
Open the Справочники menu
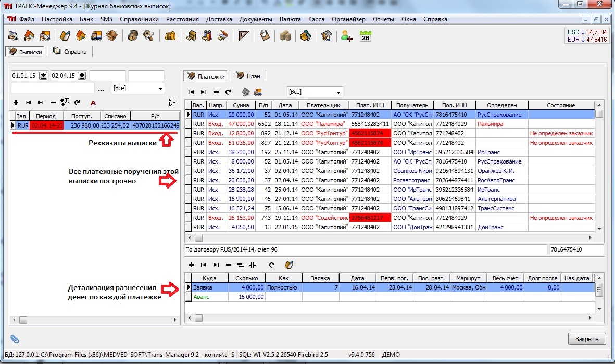(139, 19)
